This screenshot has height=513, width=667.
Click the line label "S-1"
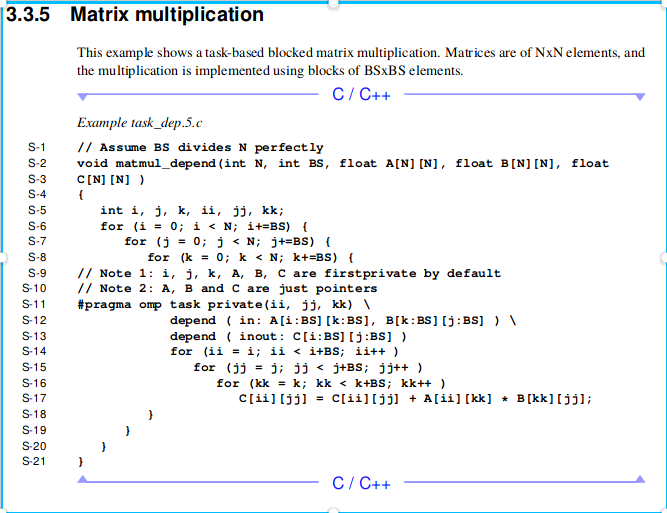point(37,147)
